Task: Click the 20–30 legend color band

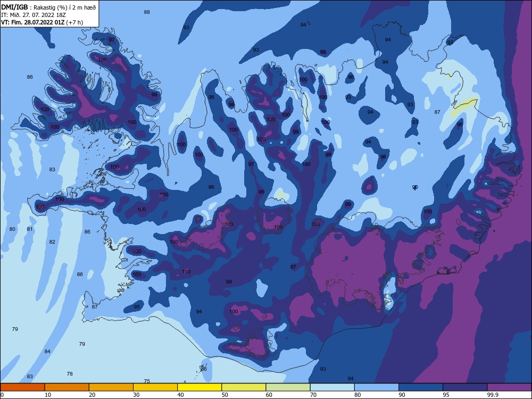Action: point(111,387)
